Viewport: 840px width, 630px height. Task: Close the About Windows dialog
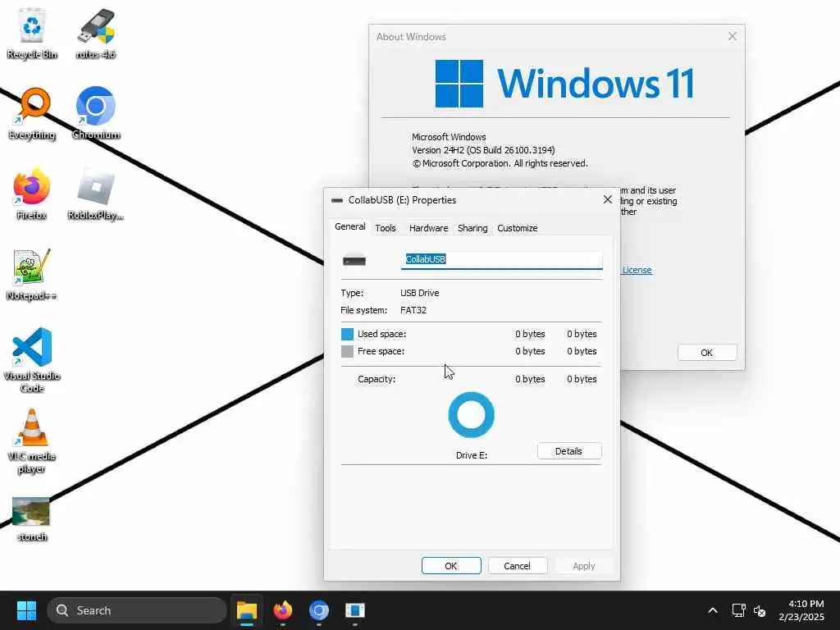(x=733, y=36)
